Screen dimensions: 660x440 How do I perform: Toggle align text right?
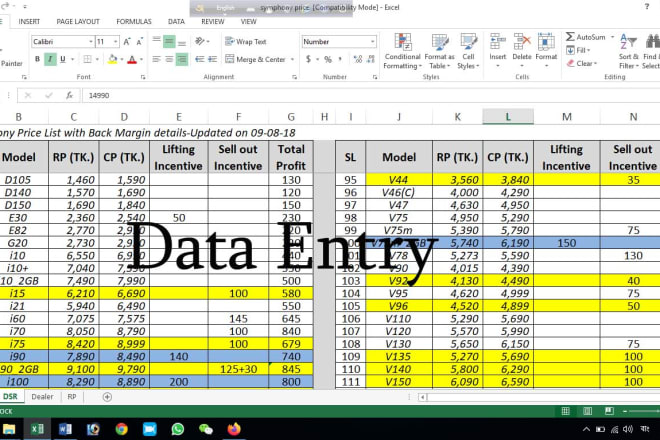coord(182,59)
